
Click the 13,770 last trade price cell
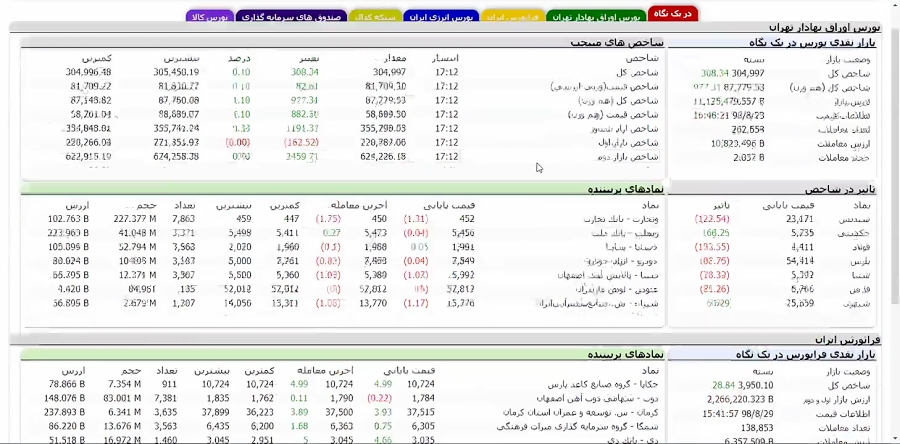[x=374, y=303]
